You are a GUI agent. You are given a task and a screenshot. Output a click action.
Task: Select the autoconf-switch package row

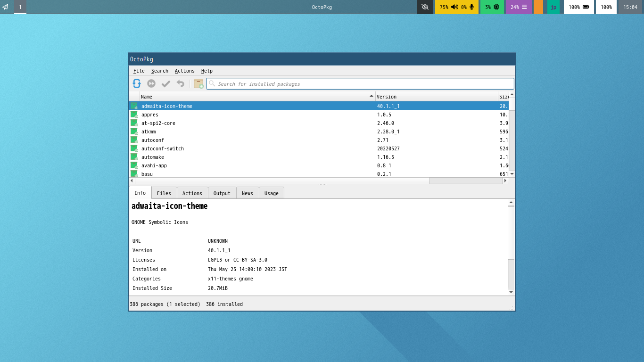[319, 148]
